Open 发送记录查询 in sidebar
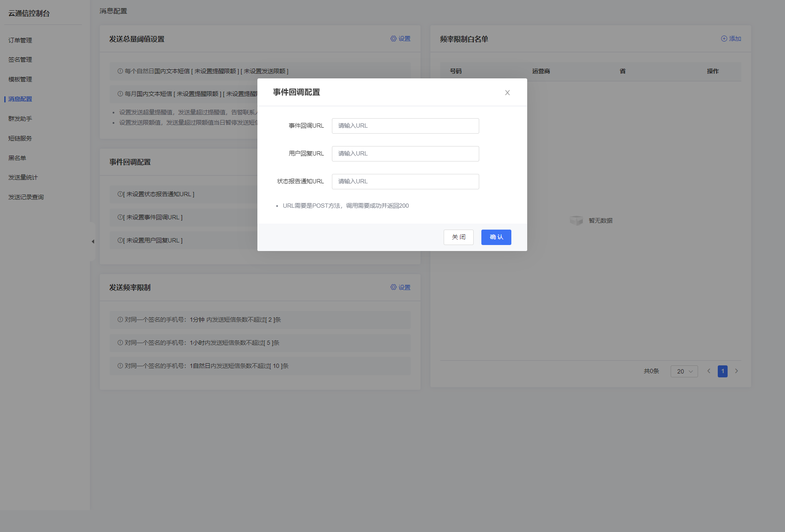785x532 pixels. (26, 197)
